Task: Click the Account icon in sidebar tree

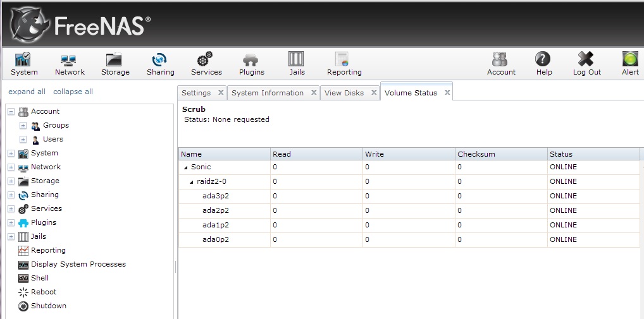Action: click(23, 112)
